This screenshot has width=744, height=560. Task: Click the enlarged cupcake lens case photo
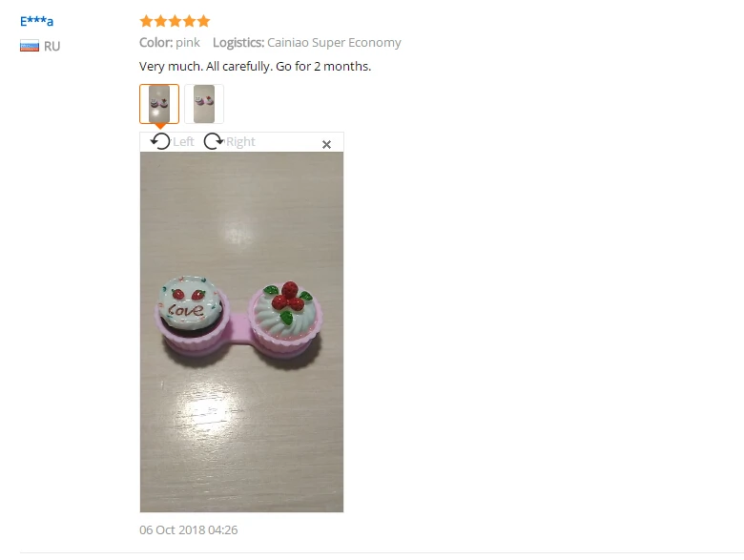click(241, 332)
